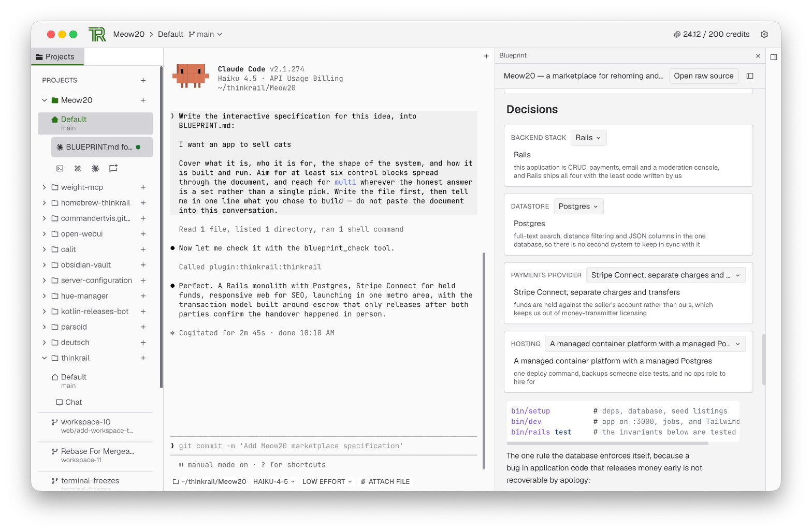Open the HAIKU-4-5 model dropdown
This screenshot has height=532, width=812.
274,482
